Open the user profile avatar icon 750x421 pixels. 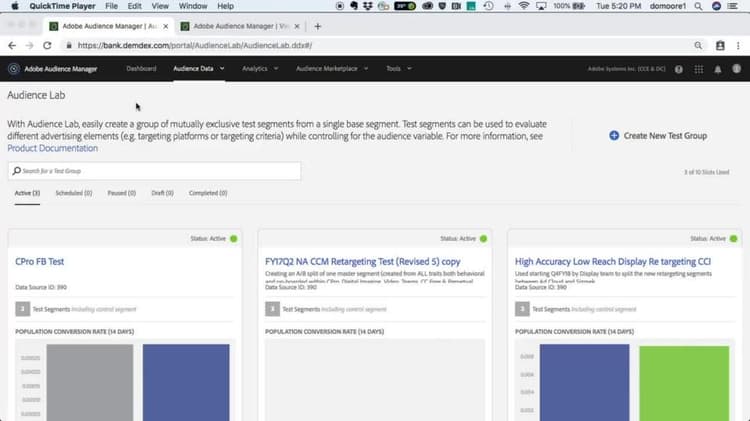click(737, 69)
